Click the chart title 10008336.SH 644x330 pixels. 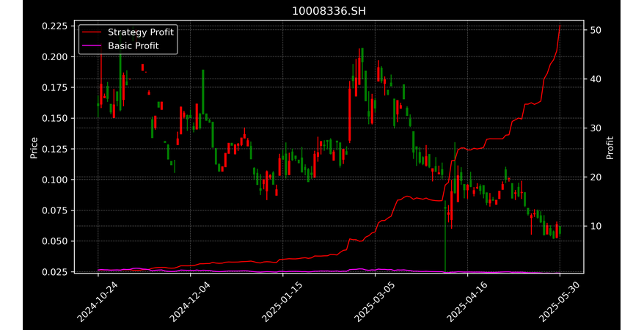point(329,11)
